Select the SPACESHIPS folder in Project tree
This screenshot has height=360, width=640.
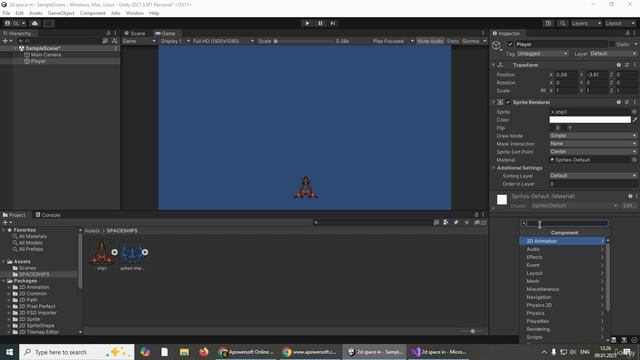(x=34, y=274)
